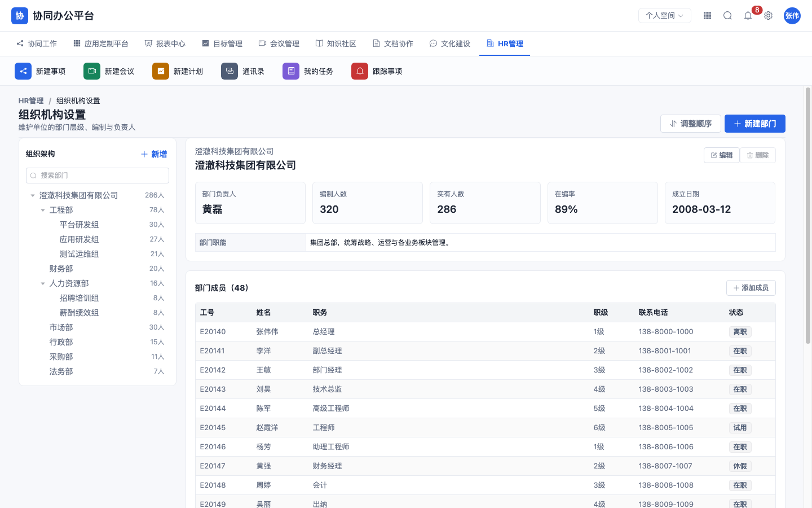
Task: Click the search icon in 搜索部门 field
Action: pos(33,176)
